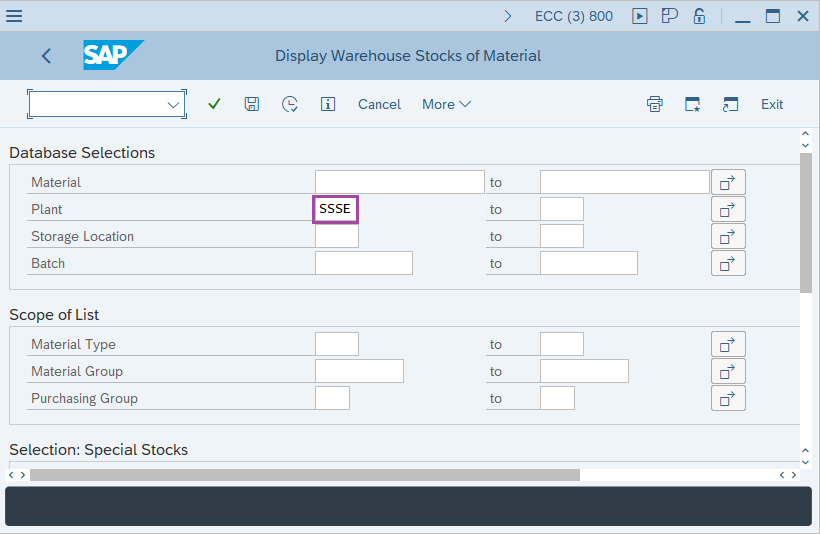The width and height of the screenshot is (820, 534).
Task: Click the clock Execute in background icon
Action: 290,104
